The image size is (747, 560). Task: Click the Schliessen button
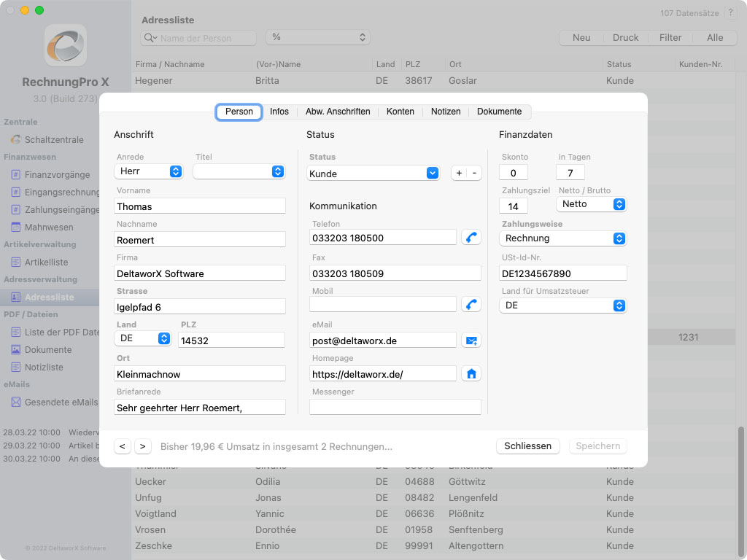click(527, 446)
